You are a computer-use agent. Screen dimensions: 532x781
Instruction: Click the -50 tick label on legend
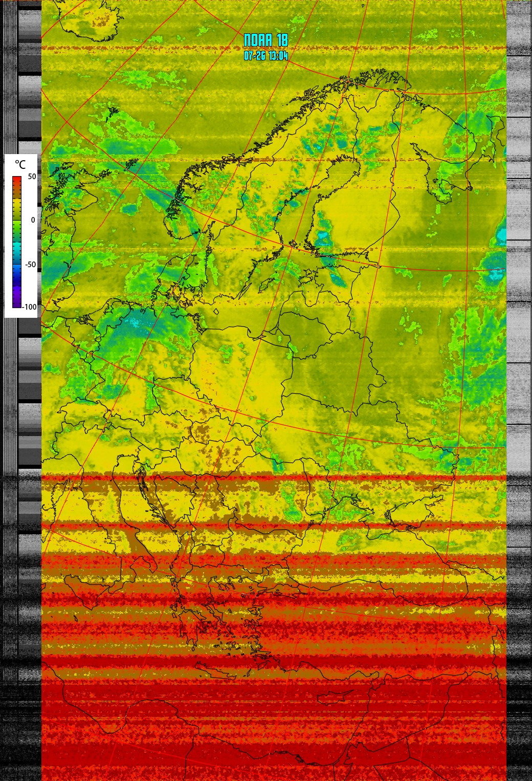(31, 264)
